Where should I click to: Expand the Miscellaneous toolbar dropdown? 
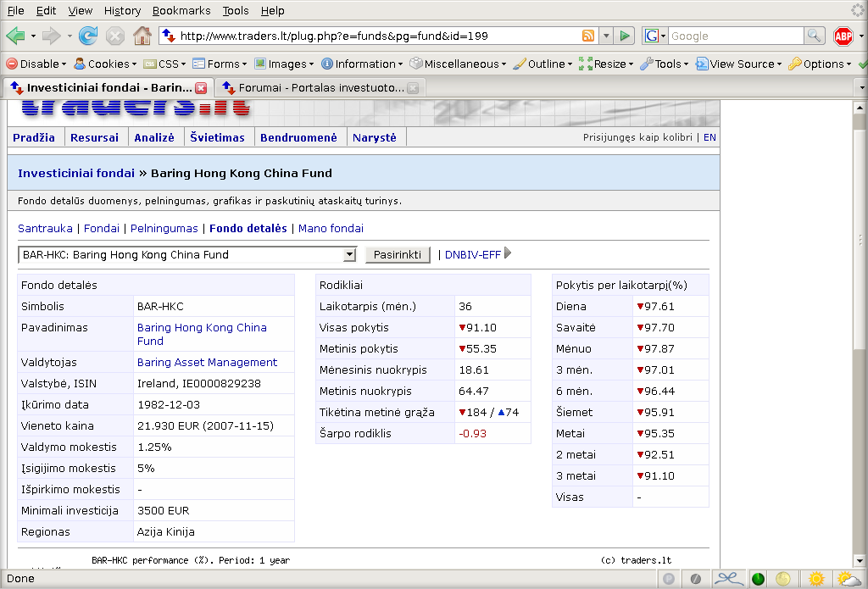[458, 64]
